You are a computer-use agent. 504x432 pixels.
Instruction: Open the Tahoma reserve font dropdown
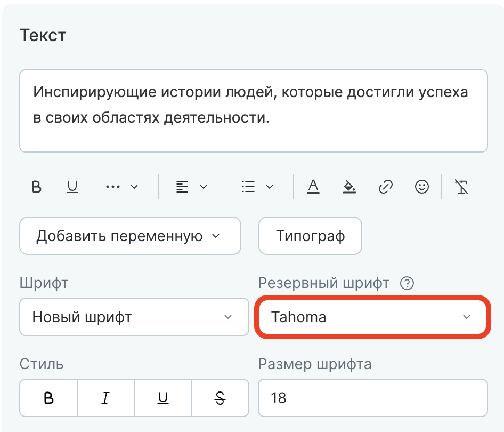(x=372, y=317)
